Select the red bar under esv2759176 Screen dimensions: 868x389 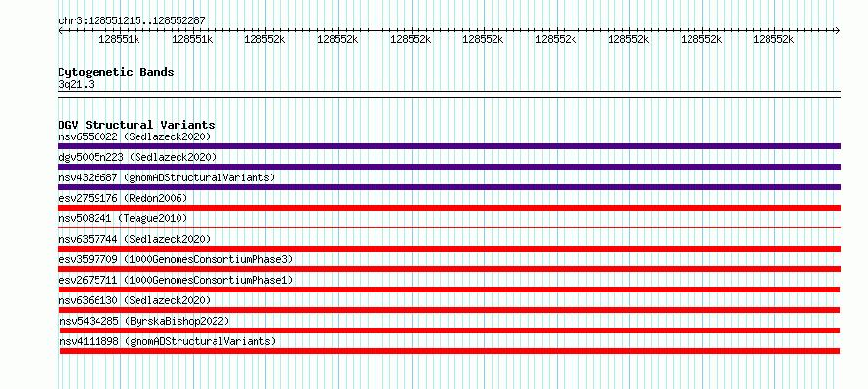pos(449,208)
